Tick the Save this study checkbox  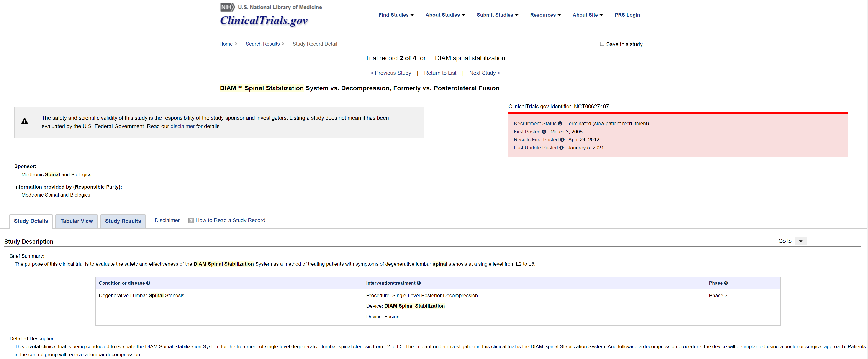[x=602, y=44]
